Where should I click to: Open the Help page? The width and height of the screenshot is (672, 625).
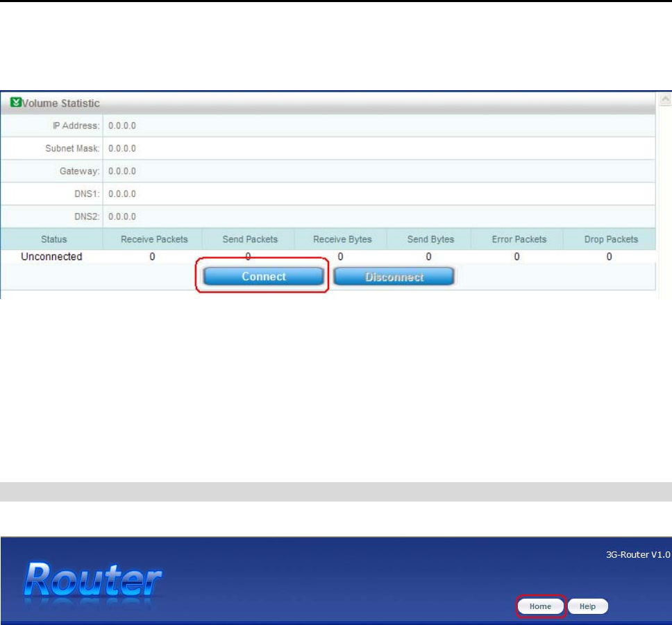click(x=587, y=606)
